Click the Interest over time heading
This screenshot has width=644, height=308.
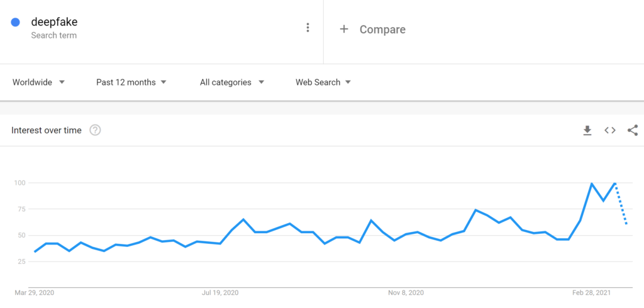[47, 131]
